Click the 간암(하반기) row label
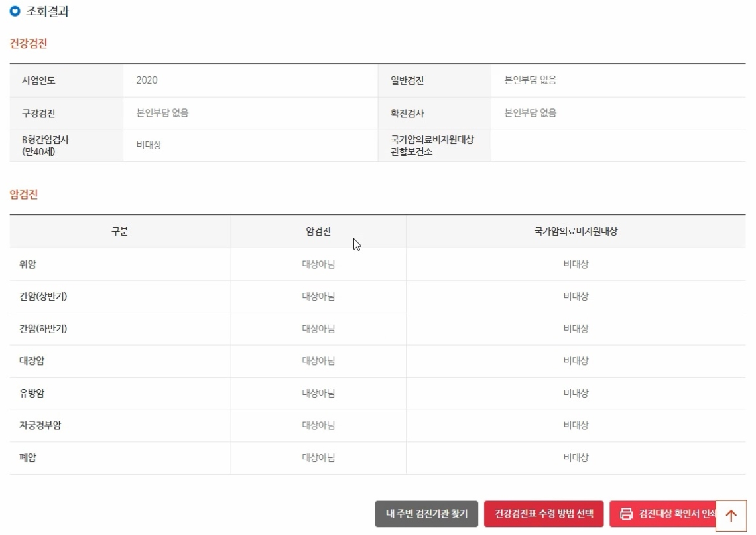This screenshot has width=756, height=535. [x=43, y=329]
